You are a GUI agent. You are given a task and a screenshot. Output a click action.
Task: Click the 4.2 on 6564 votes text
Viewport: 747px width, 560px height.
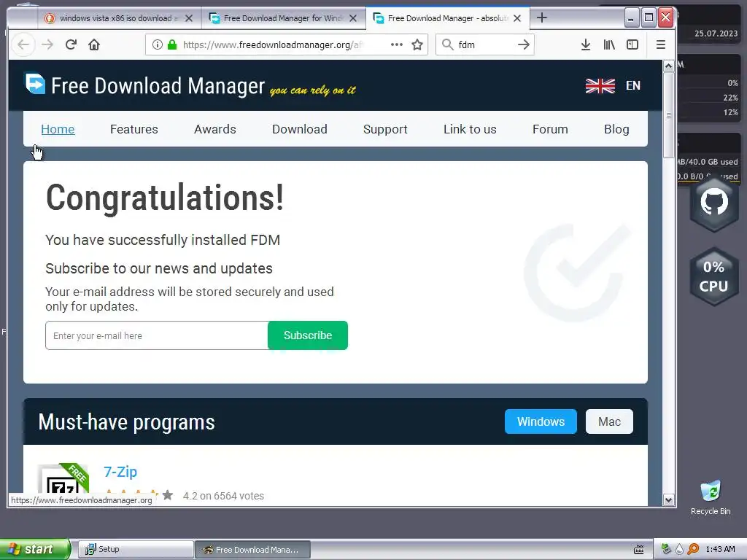click(x=223, y=496)
